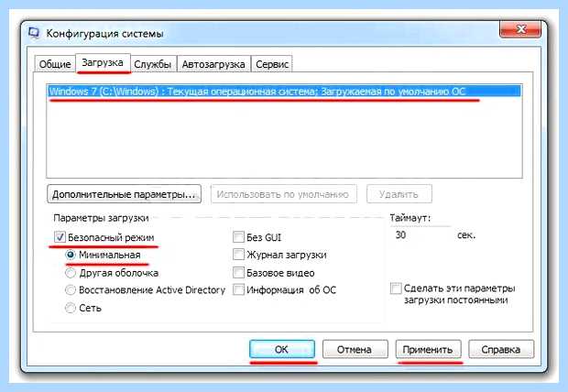Choose the Другая оболочка radio option

click(x=71, y=272)
